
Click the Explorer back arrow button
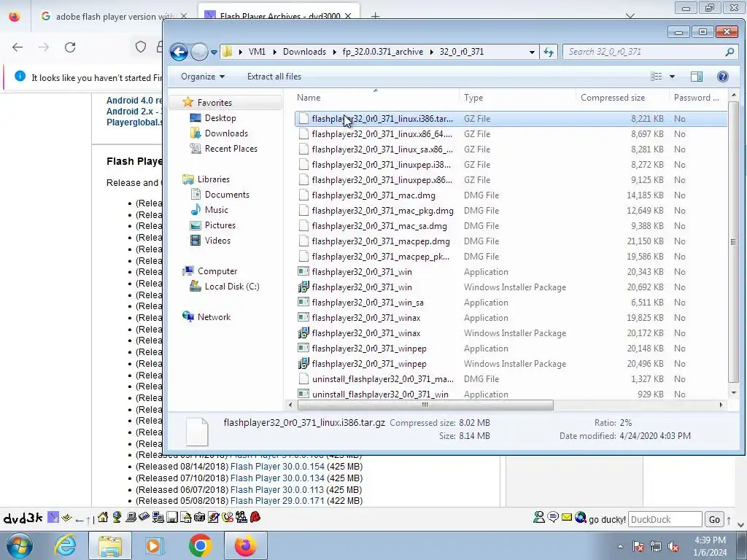[x=179, y=52]
